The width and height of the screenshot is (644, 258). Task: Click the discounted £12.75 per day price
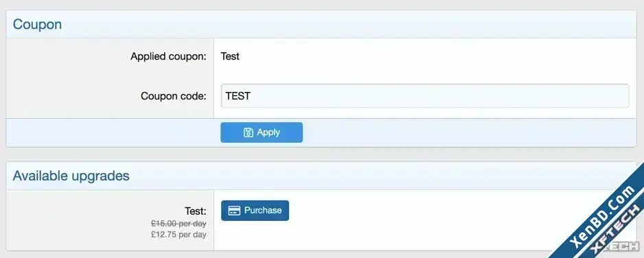pyautogui.click(x=179, y=235)
